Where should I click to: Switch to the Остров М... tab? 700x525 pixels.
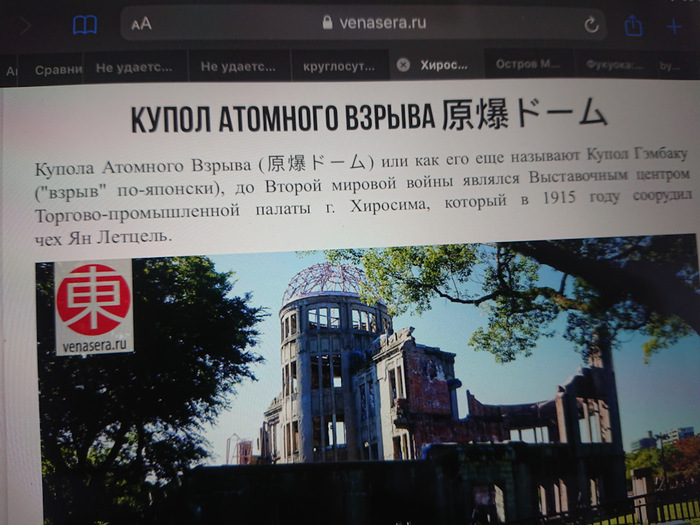pyautogui.click(x=528, y=64)
